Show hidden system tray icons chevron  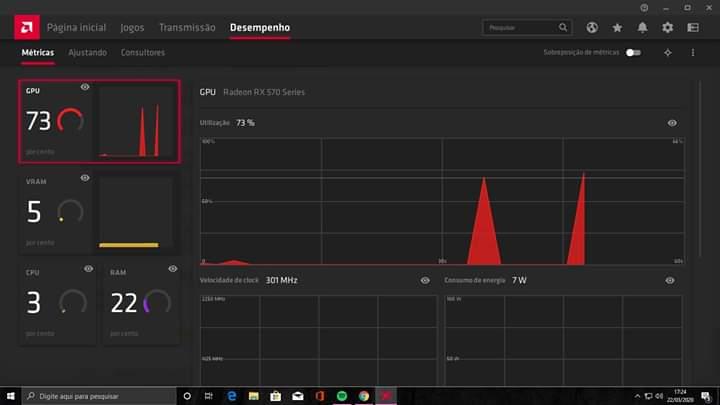637,396
